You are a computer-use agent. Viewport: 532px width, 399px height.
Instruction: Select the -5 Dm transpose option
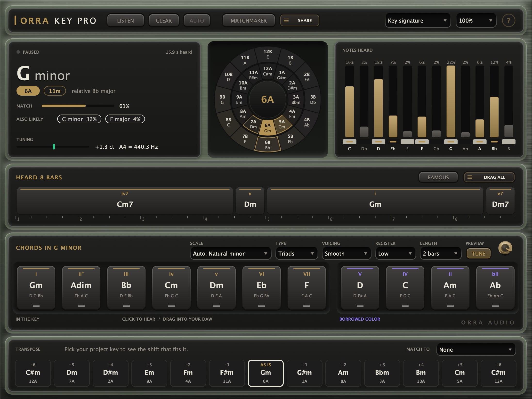pos(72,373)
